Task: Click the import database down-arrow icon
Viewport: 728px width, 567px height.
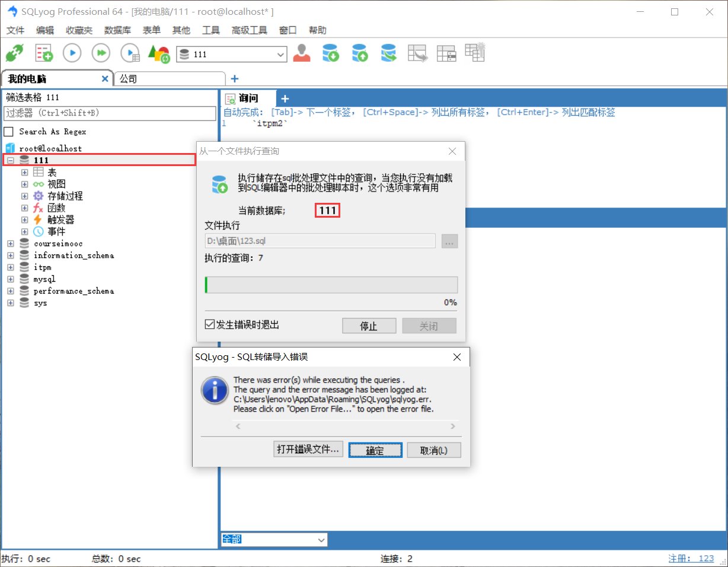Action: tap(331, 53)
